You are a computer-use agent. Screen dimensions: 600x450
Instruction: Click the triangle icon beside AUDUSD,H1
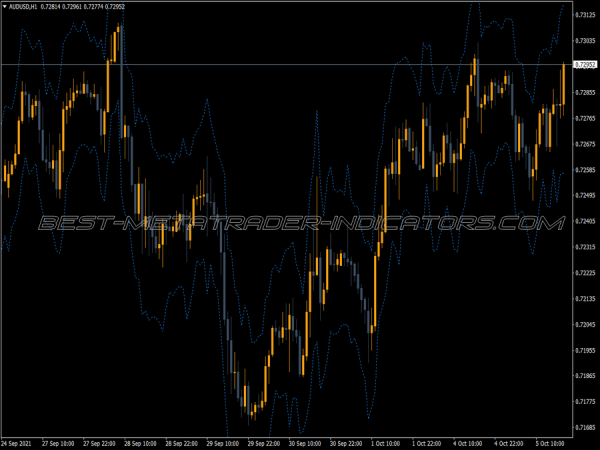click(x=5, y=7)
